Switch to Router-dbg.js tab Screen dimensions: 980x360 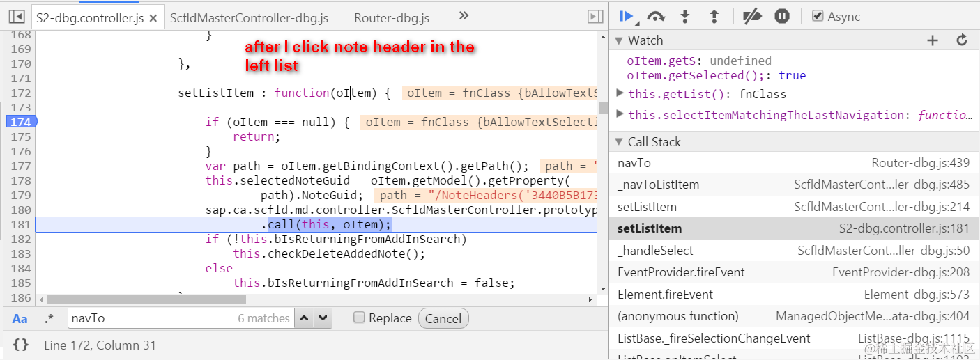click(392, 18)
